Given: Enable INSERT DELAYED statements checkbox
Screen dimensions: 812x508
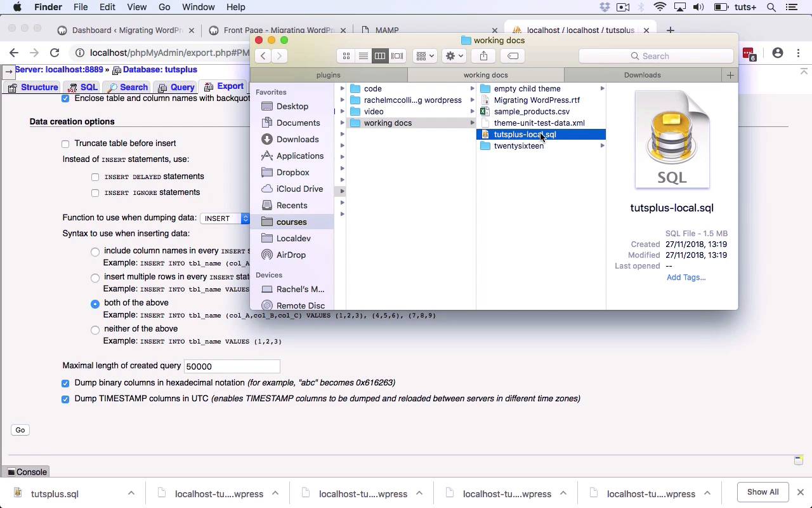Looking at the screenshot, I should coord(95,177).
